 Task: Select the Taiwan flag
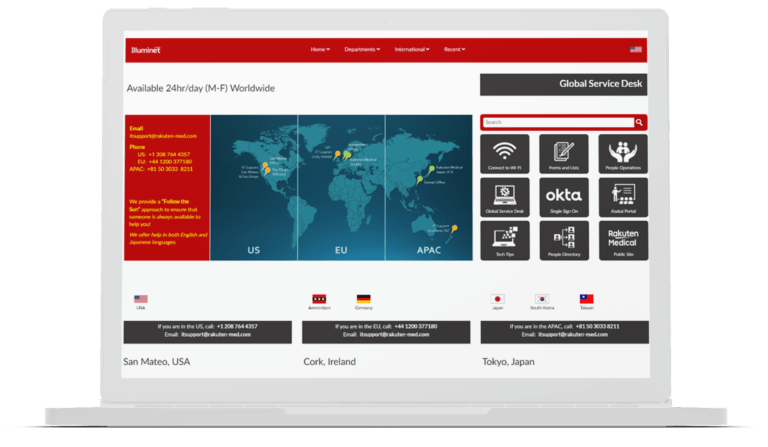coord(586,299)
